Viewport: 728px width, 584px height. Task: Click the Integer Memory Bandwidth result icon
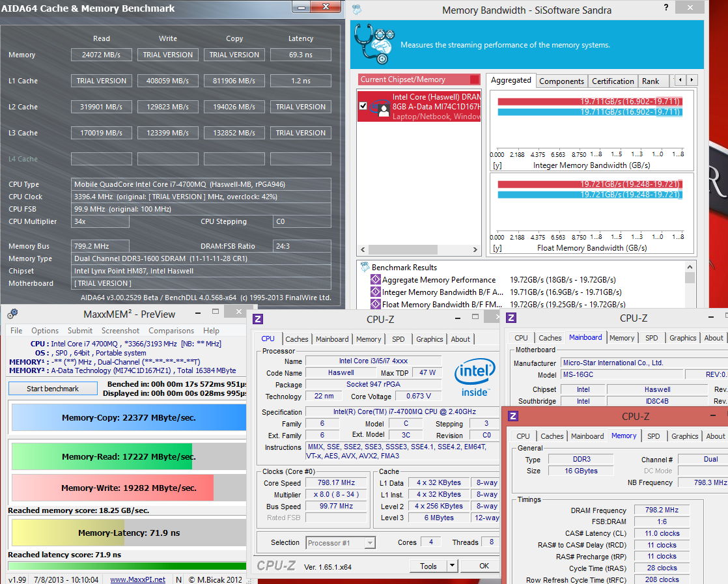click(x=376, y=292)
